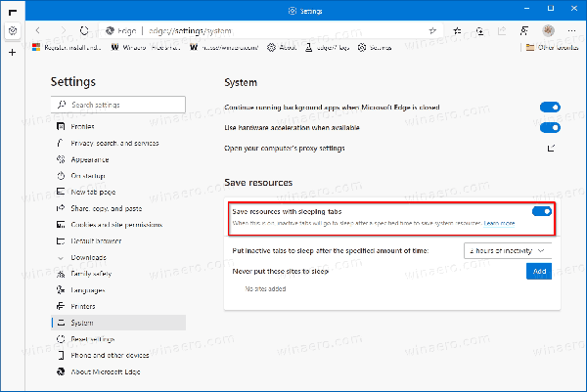This screenshot has height=392, width=587.
Task: Open the three-dot Settings and more menu
Action: pos(571,30)
